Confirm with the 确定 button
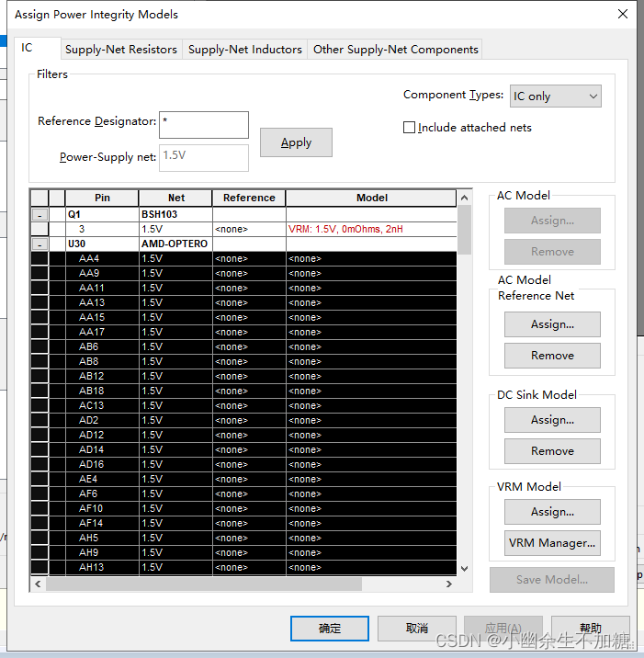 click(330, 629)
